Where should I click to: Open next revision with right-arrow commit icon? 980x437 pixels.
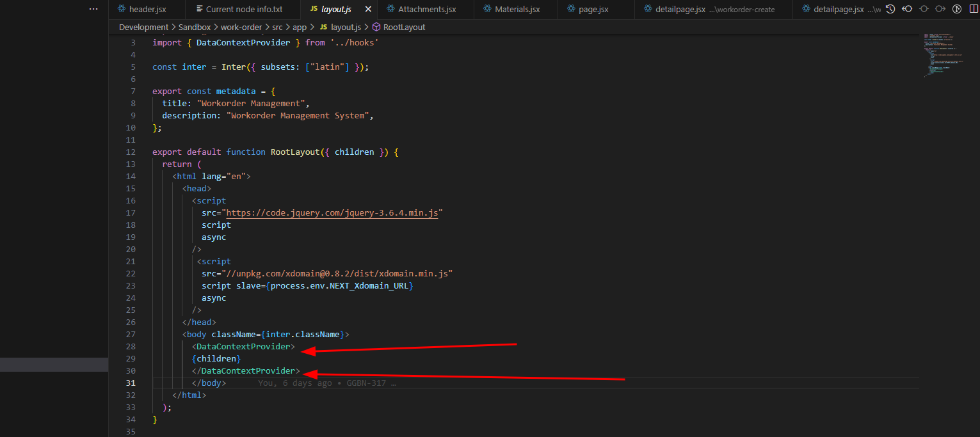pyautogui.click(x=940, y=10)
